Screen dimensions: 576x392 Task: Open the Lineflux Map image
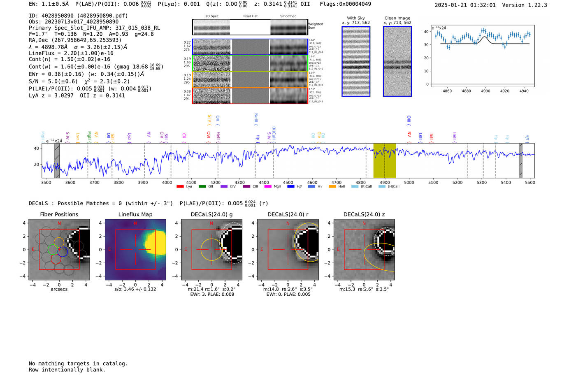tap(135, 250)
